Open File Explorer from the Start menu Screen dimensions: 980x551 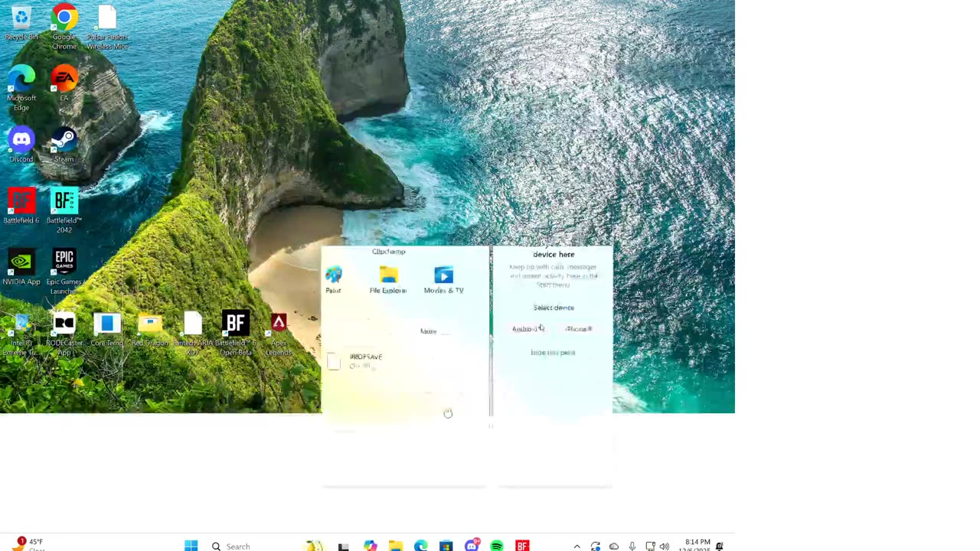click(x=388, y=280)
